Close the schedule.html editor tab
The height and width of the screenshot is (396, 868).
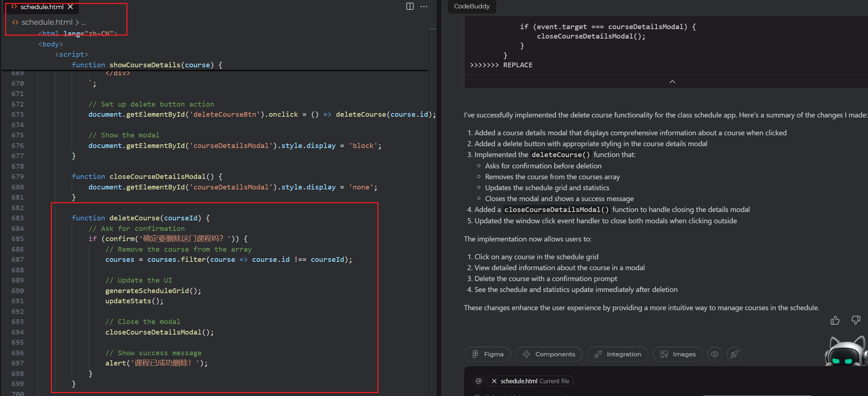tap(70, 7)
